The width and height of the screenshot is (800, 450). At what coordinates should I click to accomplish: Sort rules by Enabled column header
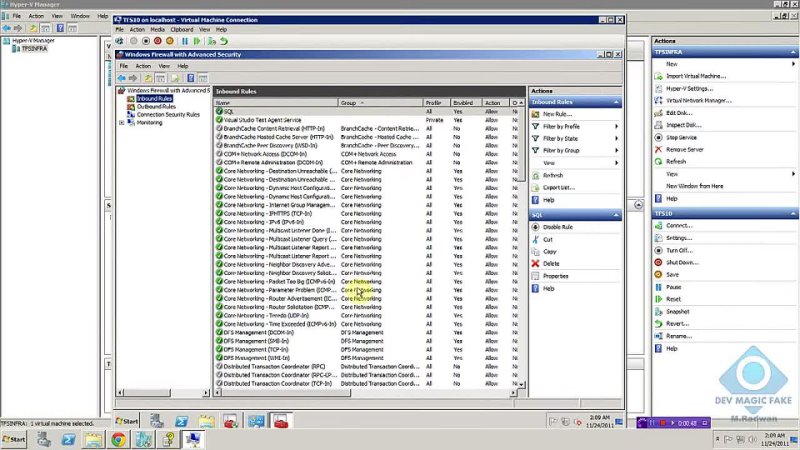[465, 103]
